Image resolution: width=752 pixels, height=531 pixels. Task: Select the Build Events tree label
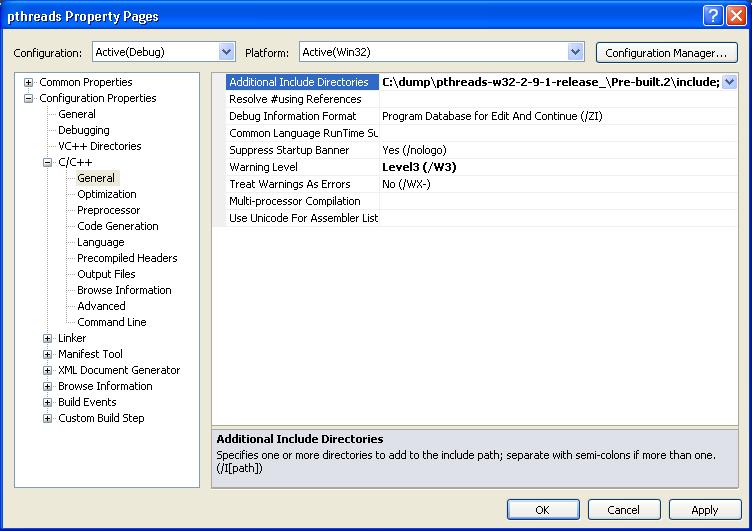pyautogui.click(x=87, y=402)
